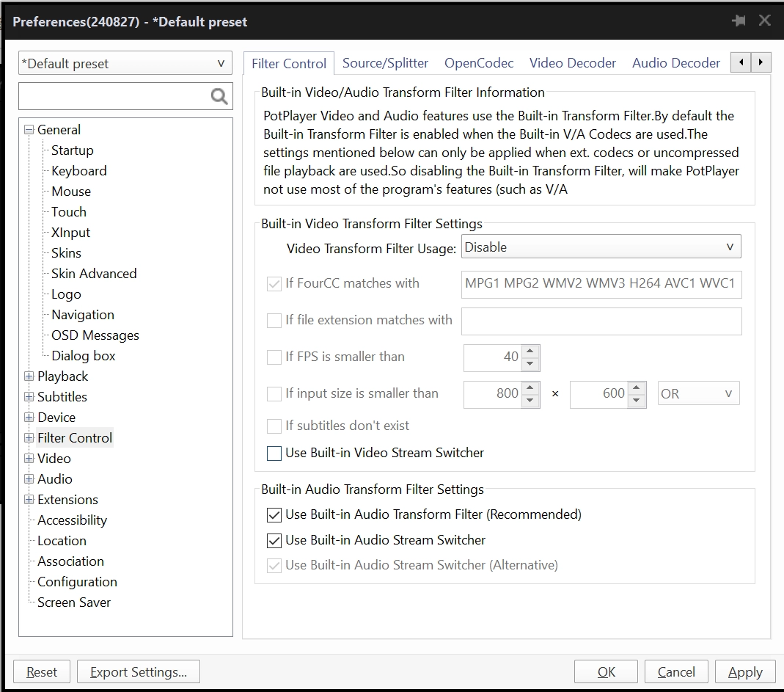
Task: Select Navigation in the settings tree
Action: [x=83, y=315]
